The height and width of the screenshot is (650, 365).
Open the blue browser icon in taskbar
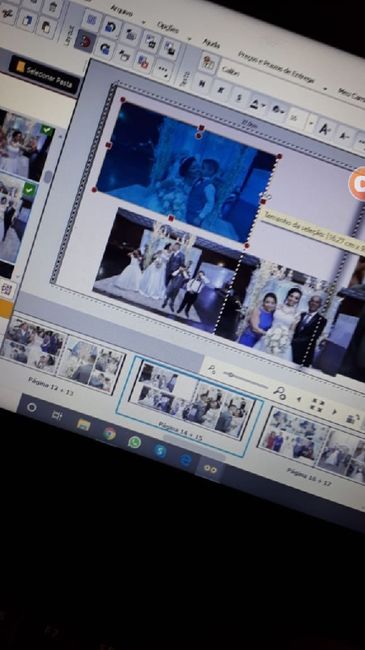click(185, 459)
